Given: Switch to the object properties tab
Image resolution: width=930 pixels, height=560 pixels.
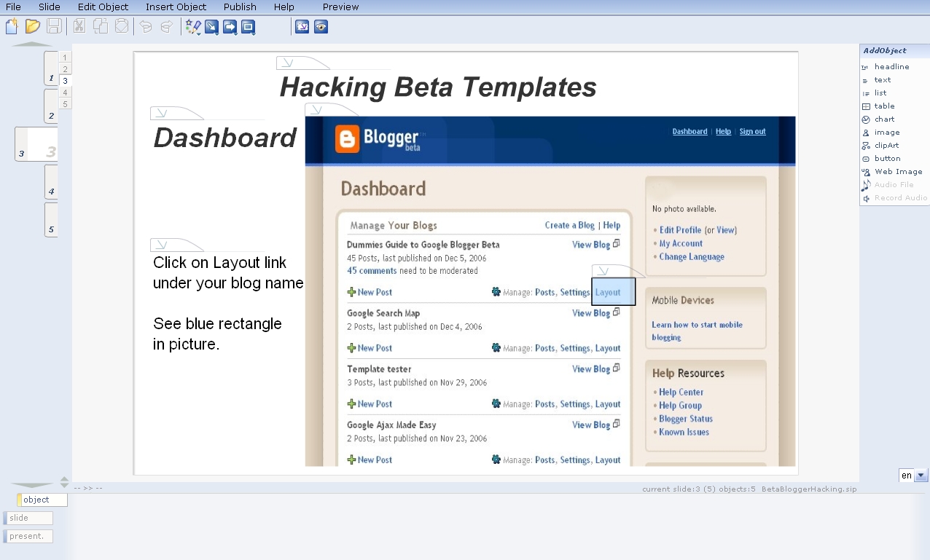Looking at the screenshot, I should point(42,500).
